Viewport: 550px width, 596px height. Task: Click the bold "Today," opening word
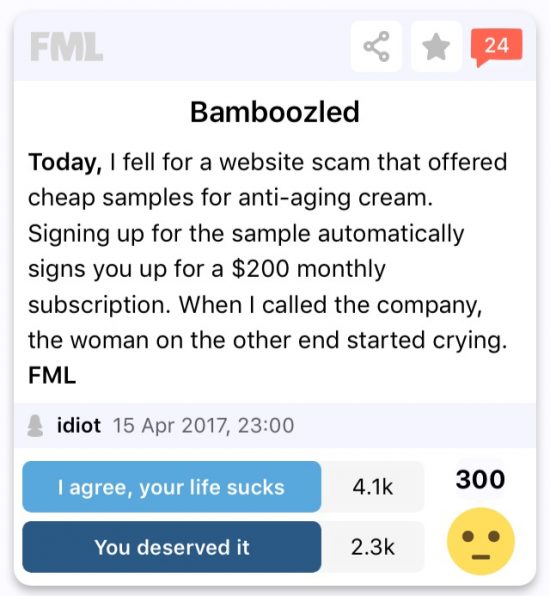point(65,163)
